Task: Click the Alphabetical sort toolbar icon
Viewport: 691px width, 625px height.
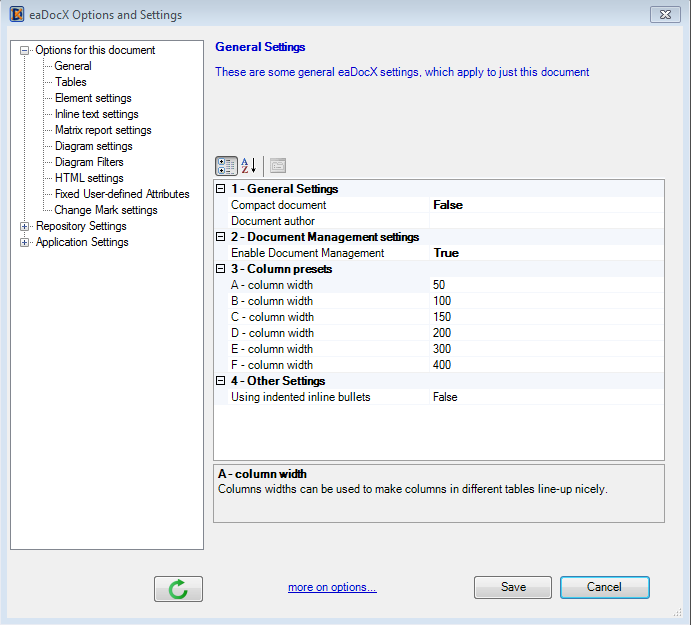Action: [249, 166]
